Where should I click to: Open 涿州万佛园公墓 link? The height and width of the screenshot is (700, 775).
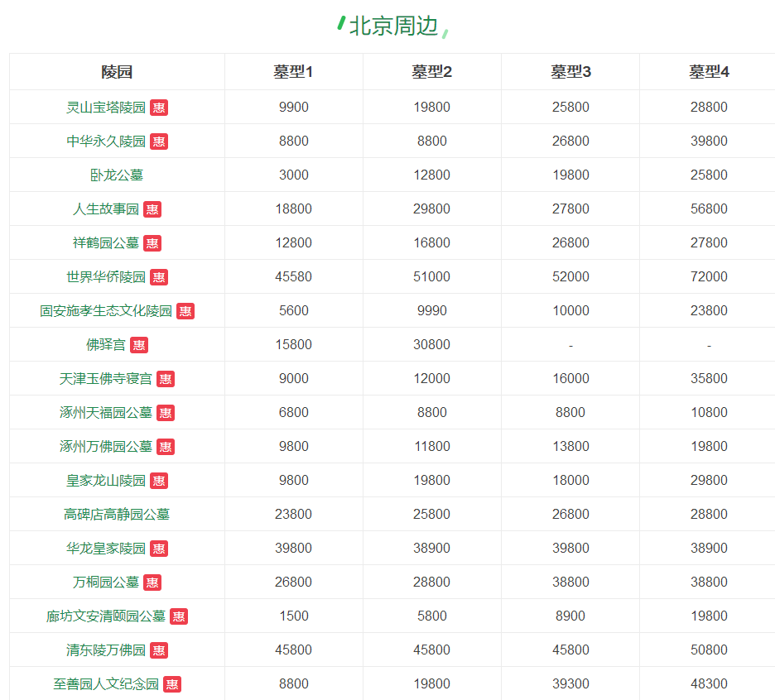click(x=106, y=447)
